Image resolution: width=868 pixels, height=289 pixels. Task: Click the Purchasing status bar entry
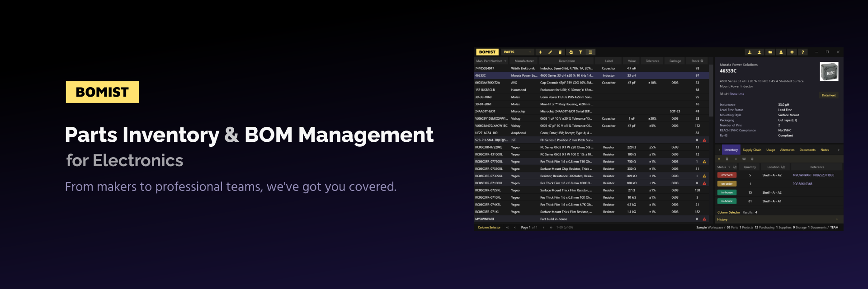click(x=764, y=228)
